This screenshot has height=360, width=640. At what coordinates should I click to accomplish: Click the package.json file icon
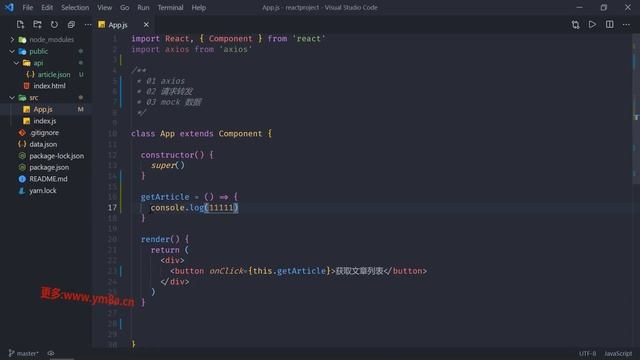[22, 167]
